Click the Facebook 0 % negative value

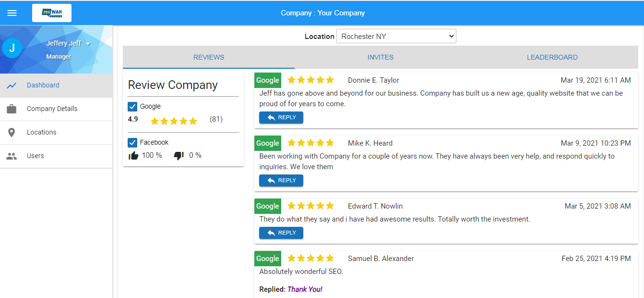195,155
